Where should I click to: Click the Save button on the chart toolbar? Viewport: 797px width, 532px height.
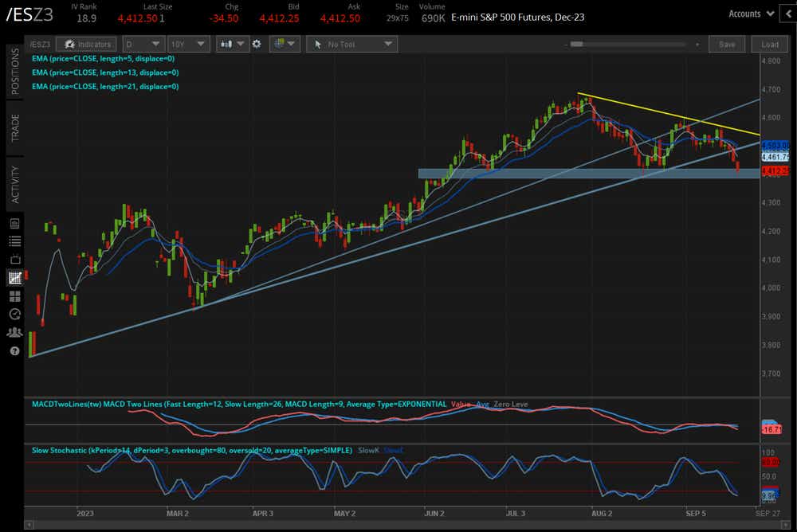tap(726, 44)
